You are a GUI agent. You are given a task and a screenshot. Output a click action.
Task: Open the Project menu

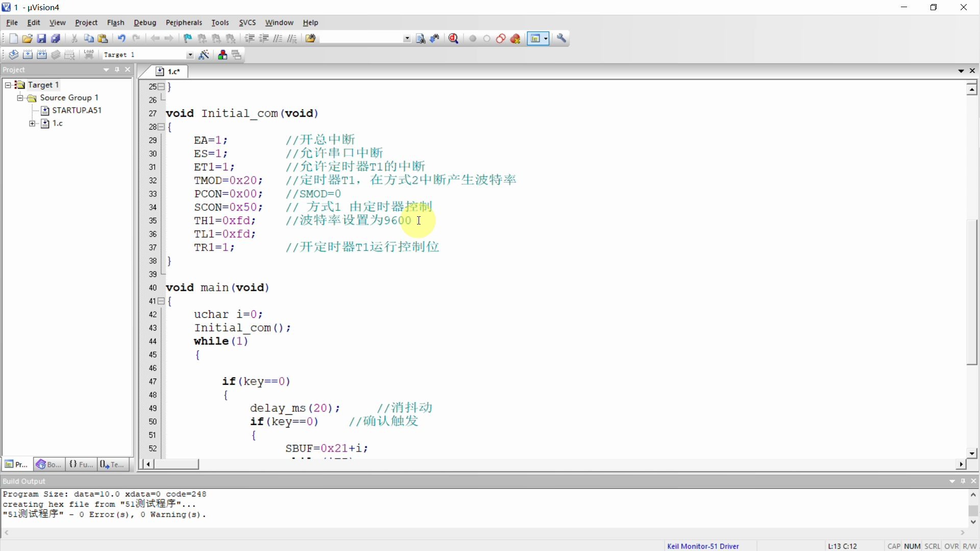pyautogui.click(x=86, y=22)
